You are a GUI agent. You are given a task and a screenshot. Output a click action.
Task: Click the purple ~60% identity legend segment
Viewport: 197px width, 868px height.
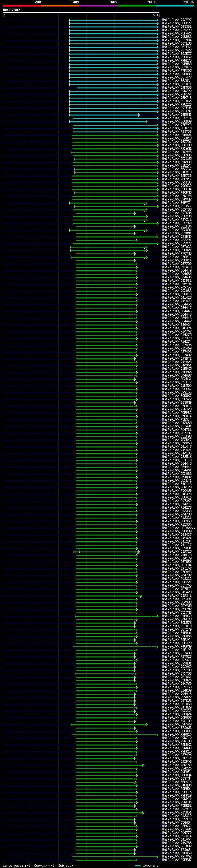tap(99, 6)
